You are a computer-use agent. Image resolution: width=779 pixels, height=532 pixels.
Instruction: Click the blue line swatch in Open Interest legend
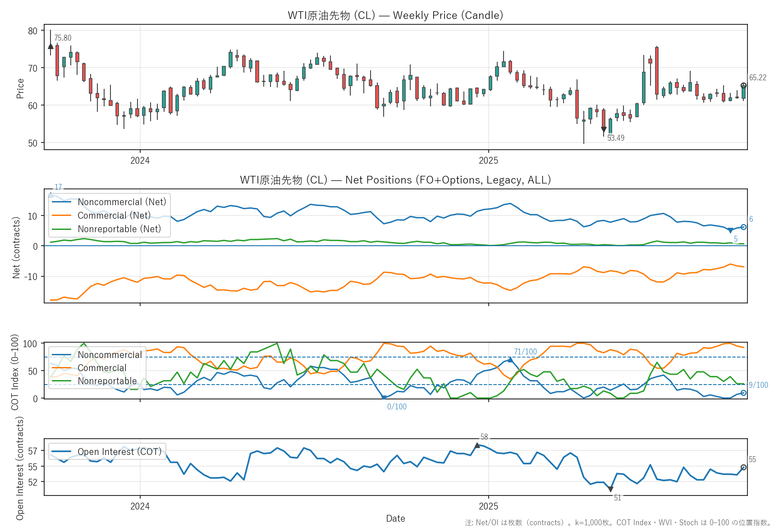coord(62,452)
